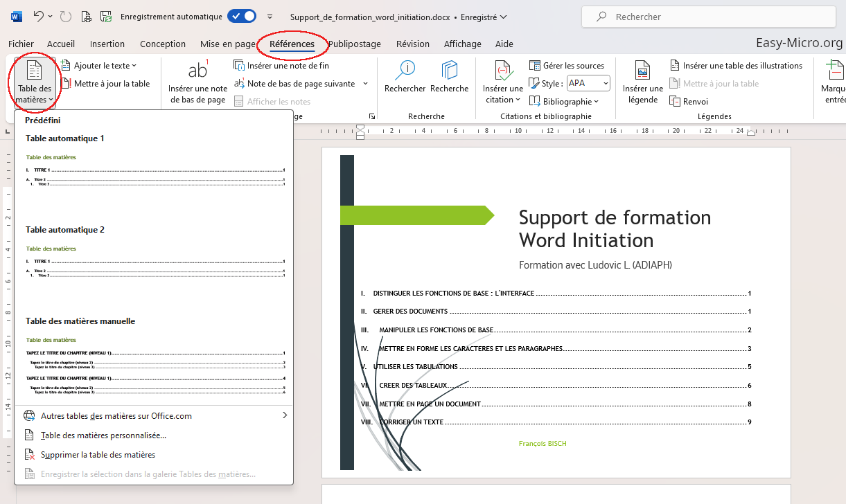Open the Conception tab
The width and height of the screenshot is (846, 504).
coord(163,44)
